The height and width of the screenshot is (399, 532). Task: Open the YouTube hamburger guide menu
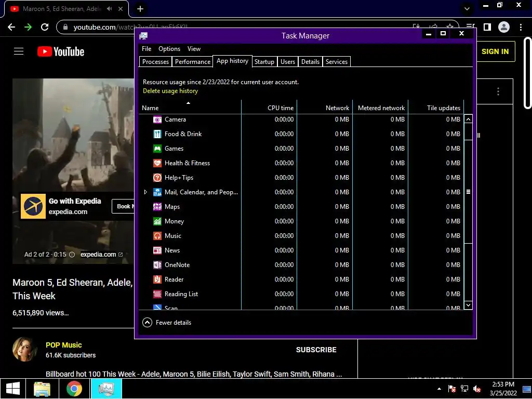pos(19,51)
